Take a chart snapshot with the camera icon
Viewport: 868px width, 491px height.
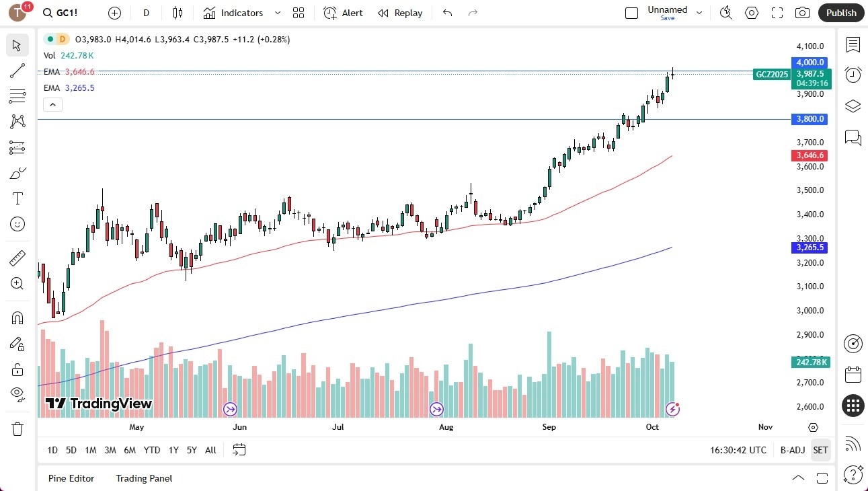803,13
